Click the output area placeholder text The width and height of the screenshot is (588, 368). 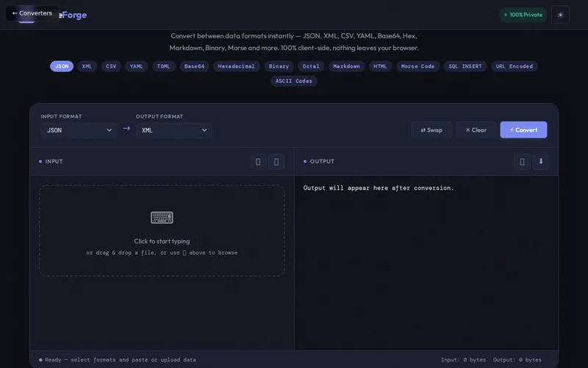(379, 188)
